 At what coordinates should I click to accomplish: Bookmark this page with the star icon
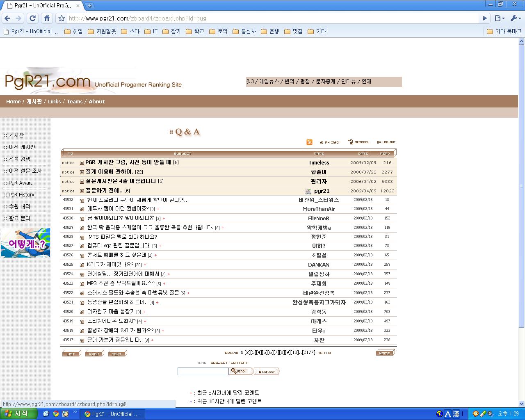point(62,18)
